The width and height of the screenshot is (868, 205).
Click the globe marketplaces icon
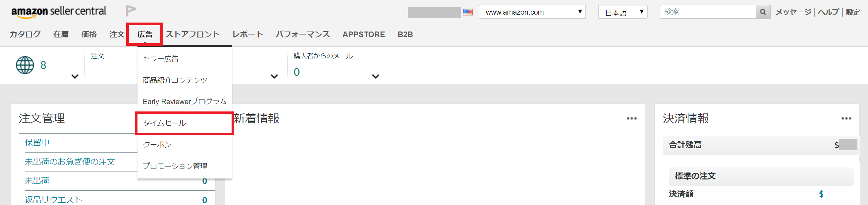point(25,65)
